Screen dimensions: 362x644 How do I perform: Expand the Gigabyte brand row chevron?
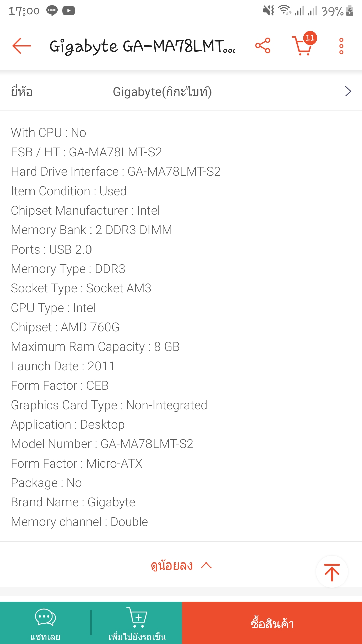click(x=348, y=91)
